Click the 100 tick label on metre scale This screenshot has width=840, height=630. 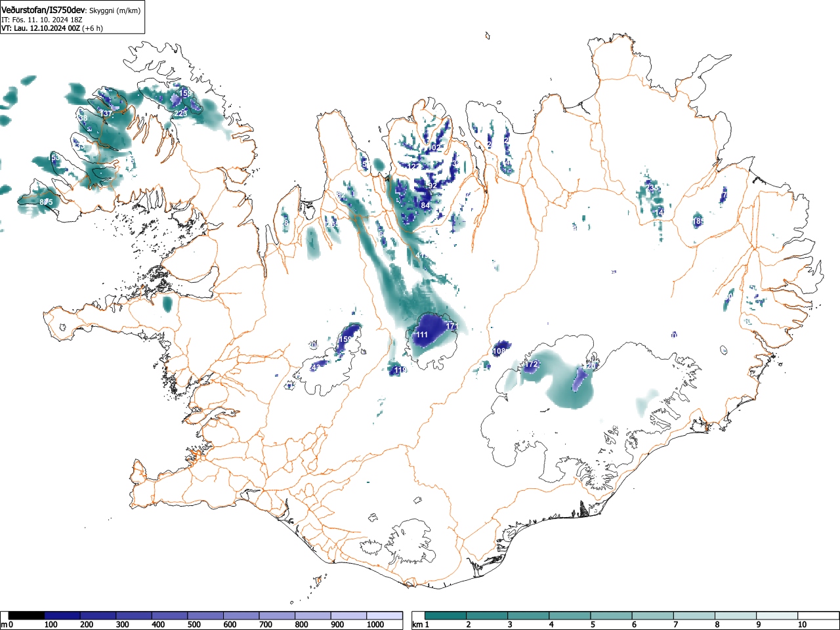point(51,625)
